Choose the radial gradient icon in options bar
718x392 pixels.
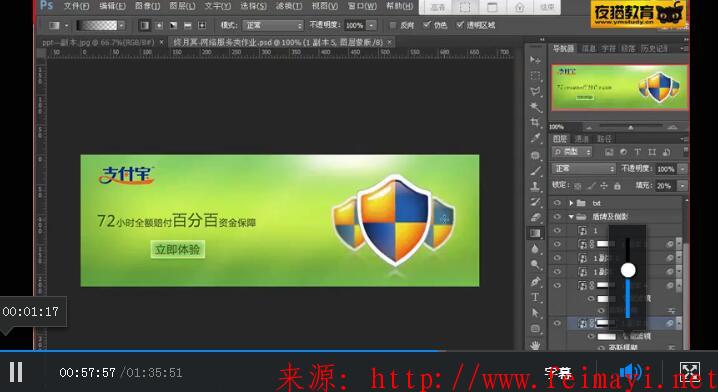(x=159, y=25)
